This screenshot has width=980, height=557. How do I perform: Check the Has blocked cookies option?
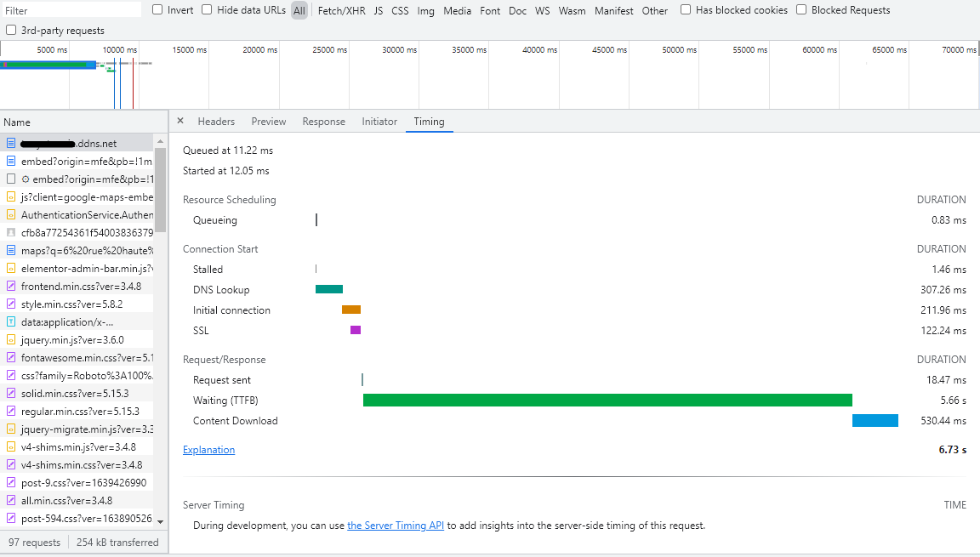(x=686, y=9)
